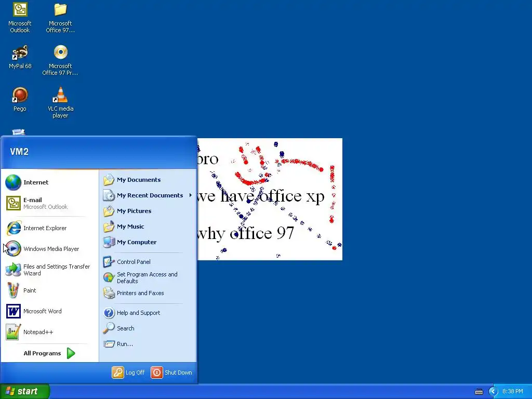The height and width of the screenshot is (399, 532).
Task: Click the Windows Media Player icon
Action: pos(13,249)
